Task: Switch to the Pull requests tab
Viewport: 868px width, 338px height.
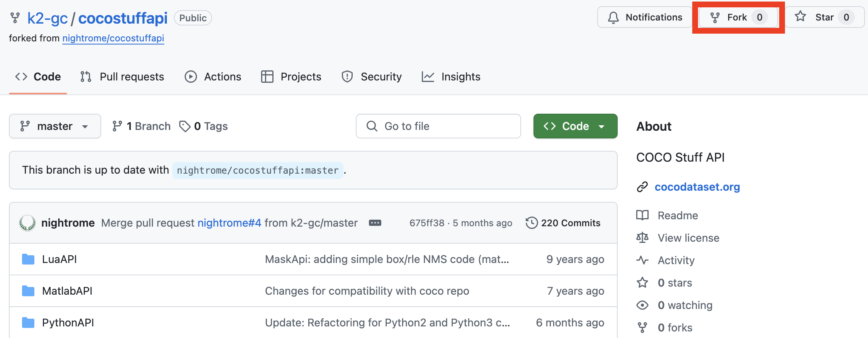Action: click(x=122, y=77)
